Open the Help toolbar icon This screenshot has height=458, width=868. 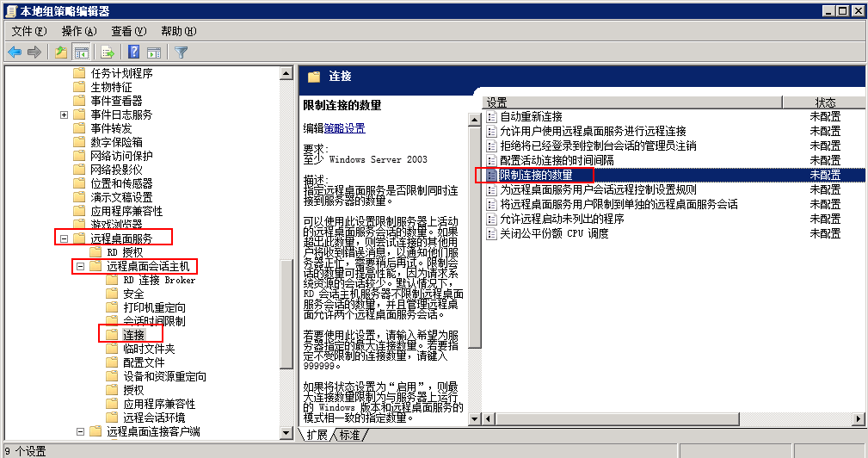click(x=133, y=52)
